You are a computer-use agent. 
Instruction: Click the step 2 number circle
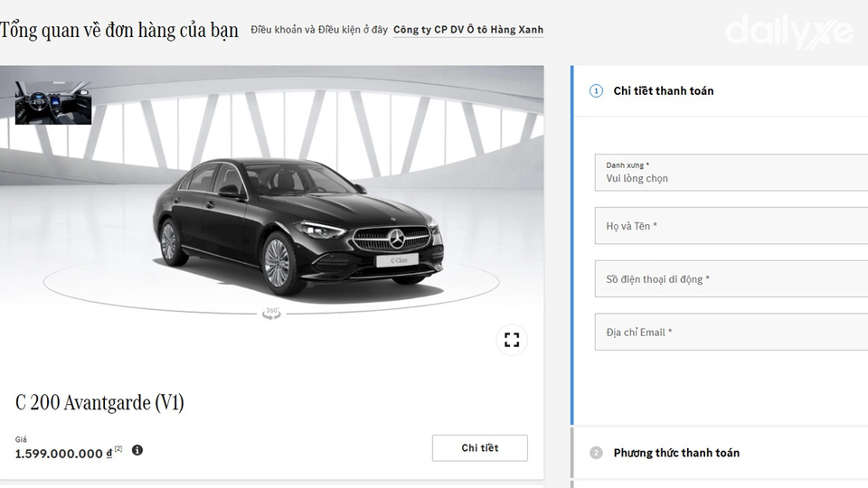[x=596, y=453]
